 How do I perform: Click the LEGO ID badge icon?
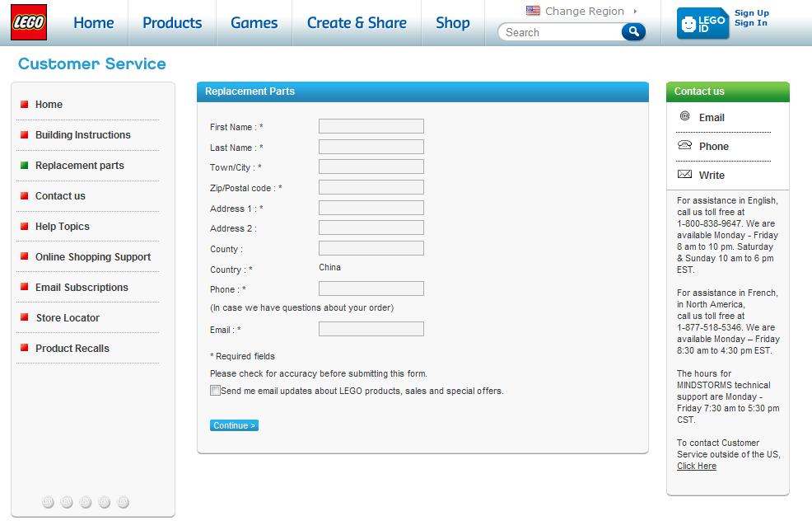(702, 23)
